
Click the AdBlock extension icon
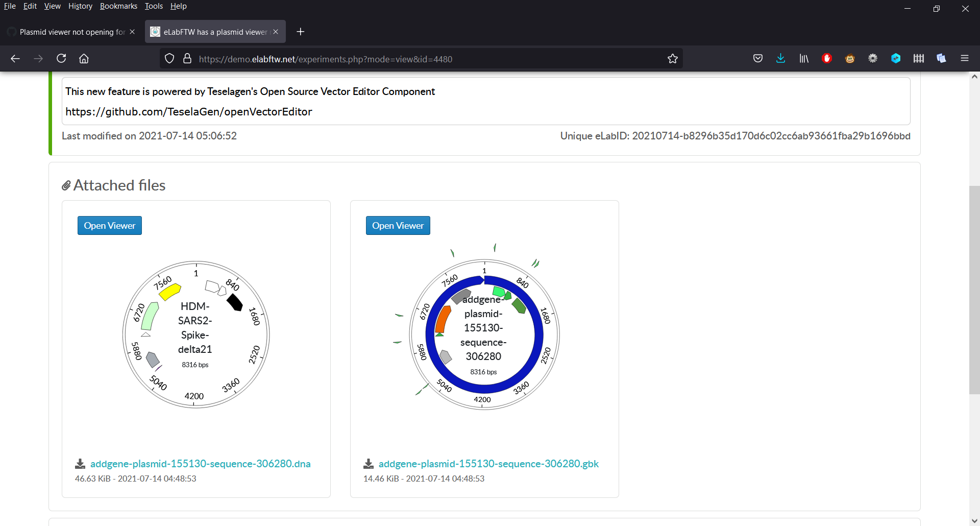pos(826,58)
